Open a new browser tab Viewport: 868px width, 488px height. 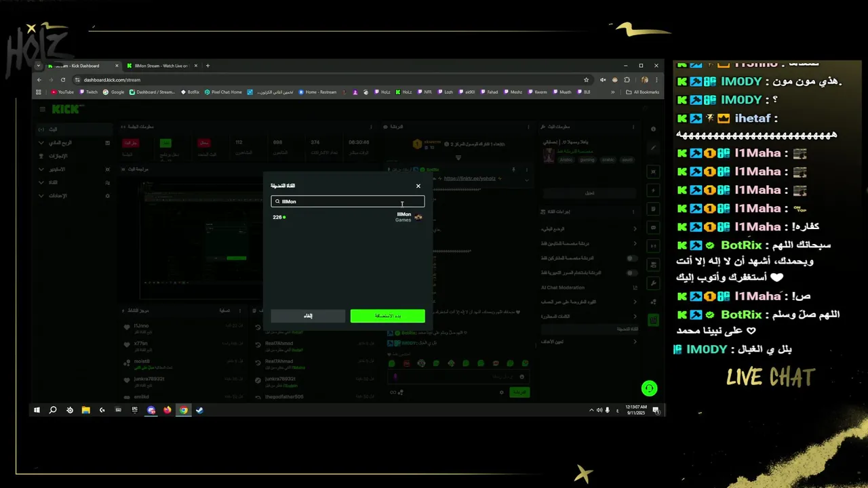tap(208, 66)
